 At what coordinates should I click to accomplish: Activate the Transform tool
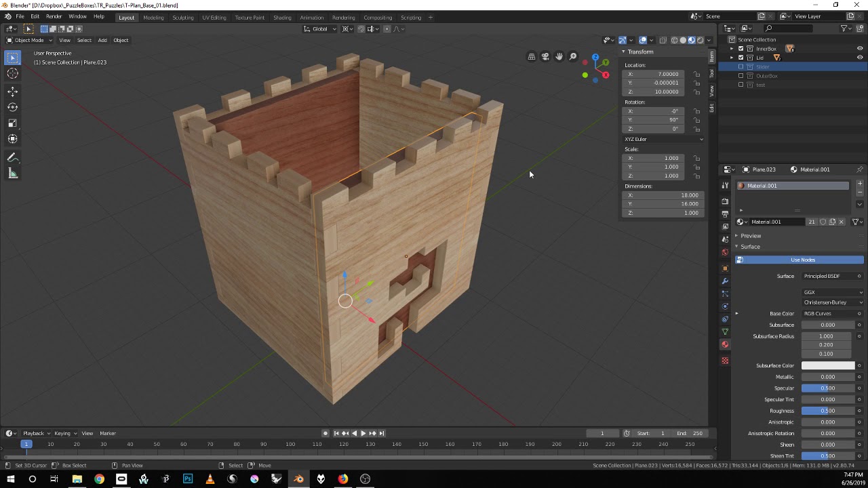[12, 140]
